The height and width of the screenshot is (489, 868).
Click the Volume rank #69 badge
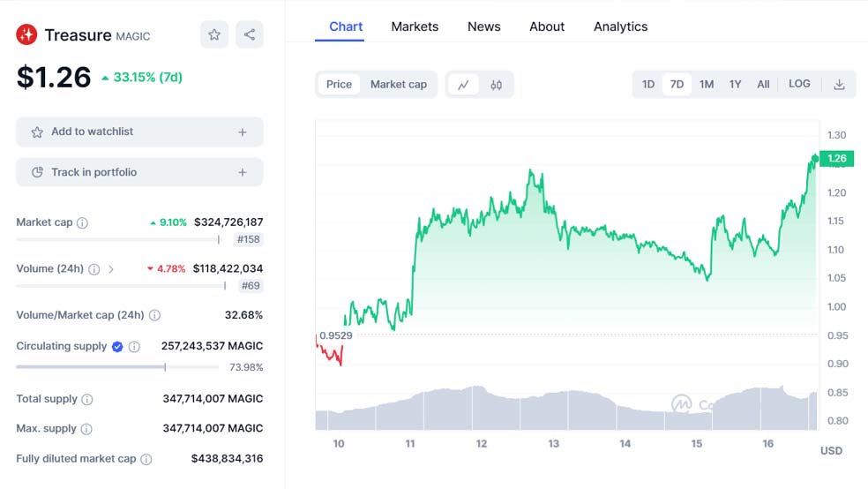(251, 286)
